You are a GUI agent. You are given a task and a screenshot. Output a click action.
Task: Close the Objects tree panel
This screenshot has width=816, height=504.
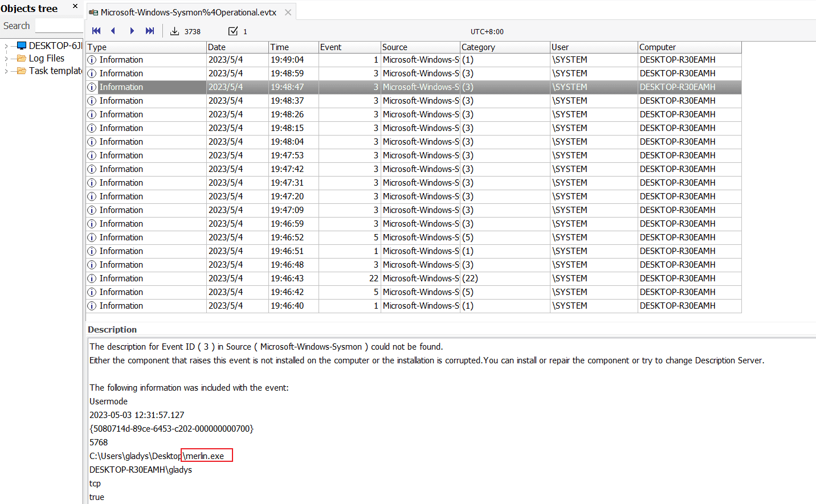(x=75, y=6)
